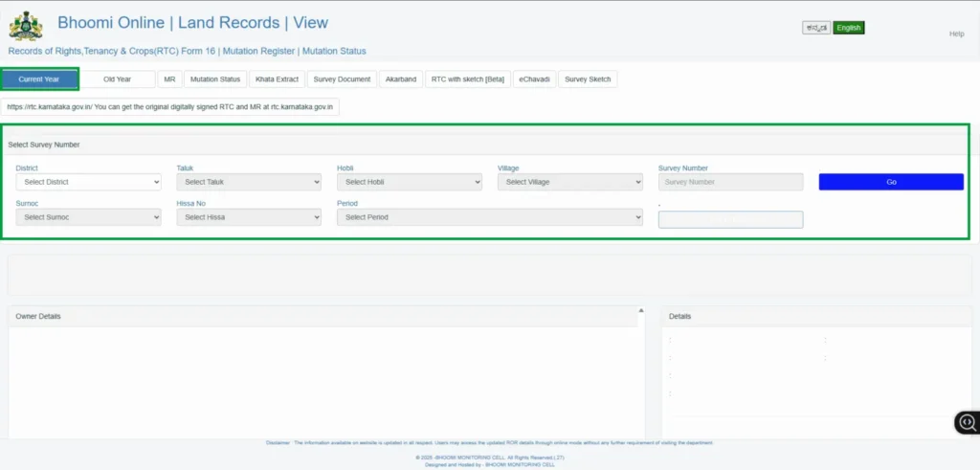Click the Survey Number input field
Viewport: 980px width, 470px height.
[730, 182]
